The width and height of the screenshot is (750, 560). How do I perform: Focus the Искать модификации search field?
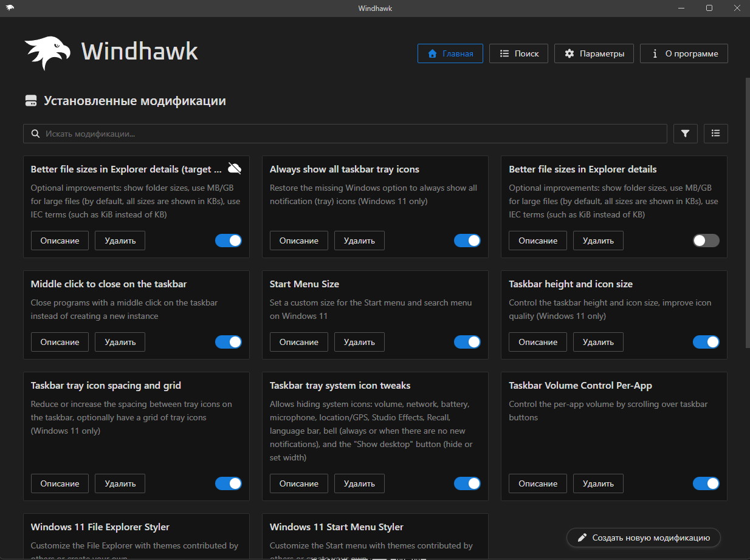(x=345, y=134)
